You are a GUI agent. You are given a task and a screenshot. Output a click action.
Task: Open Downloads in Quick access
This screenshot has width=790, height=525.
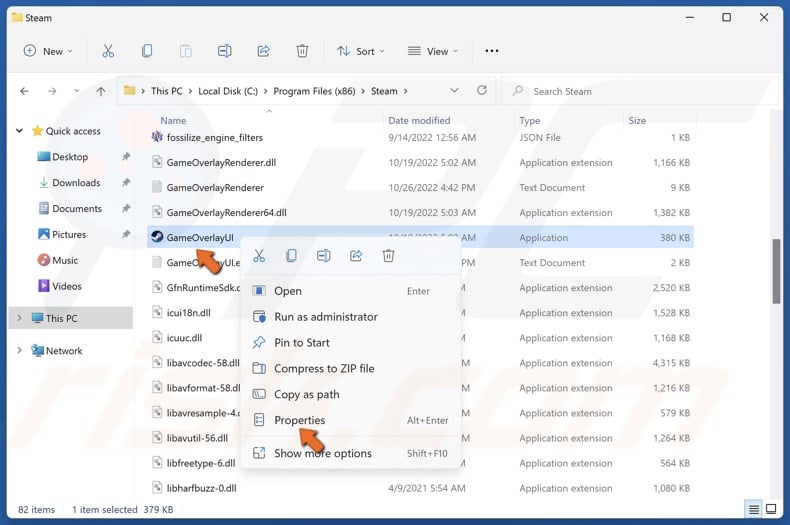[76, 183]
